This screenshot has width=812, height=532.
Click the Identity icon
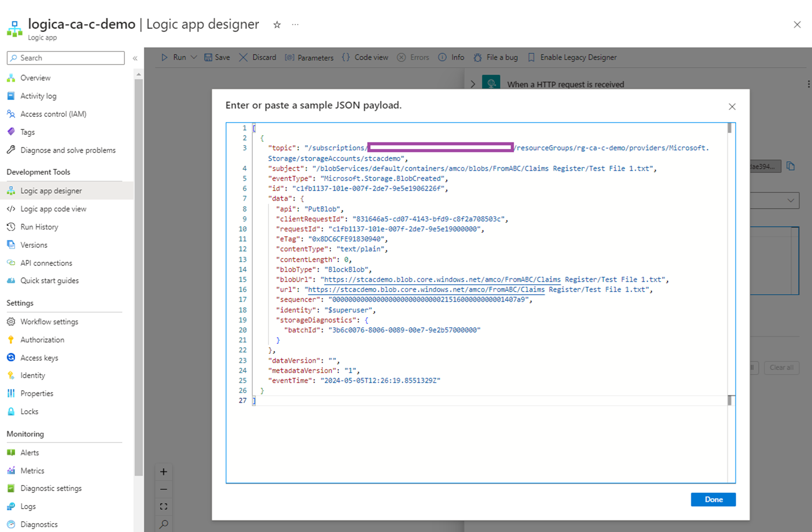pyautogui.click(x=11, y=375)
